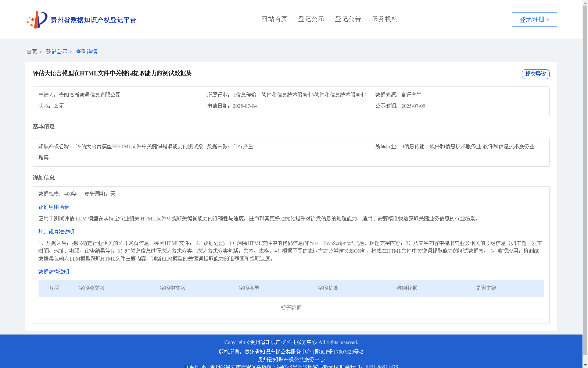588x368 pixels.
Task: Click scrollbar down arrow
Action: click(x=585, y=365)
